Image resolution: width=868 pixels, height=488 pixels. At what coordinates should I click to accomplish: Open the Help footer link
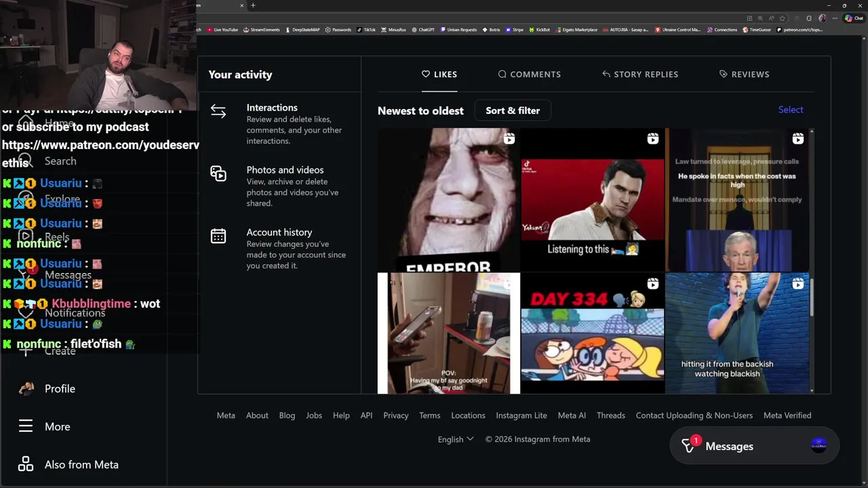[341, 415]
